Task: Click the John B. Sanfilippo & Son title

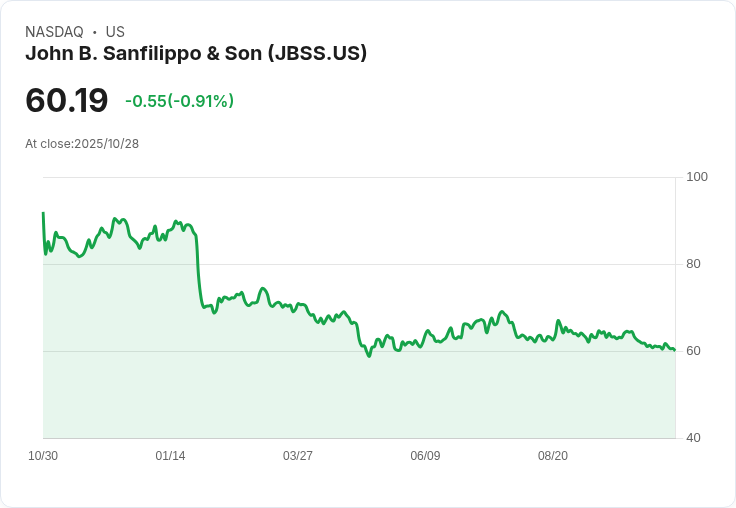Action: pos(196,54)
